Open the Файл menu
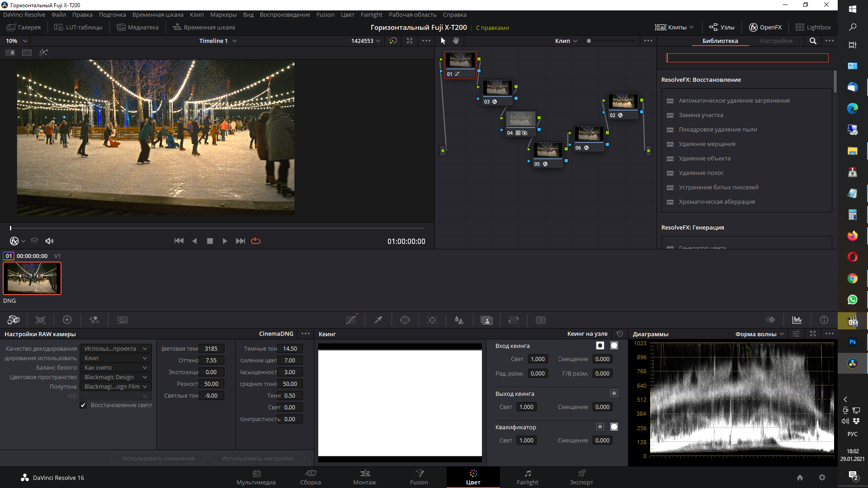This screenshot has width=868, height=488. [x=59, y=14]
